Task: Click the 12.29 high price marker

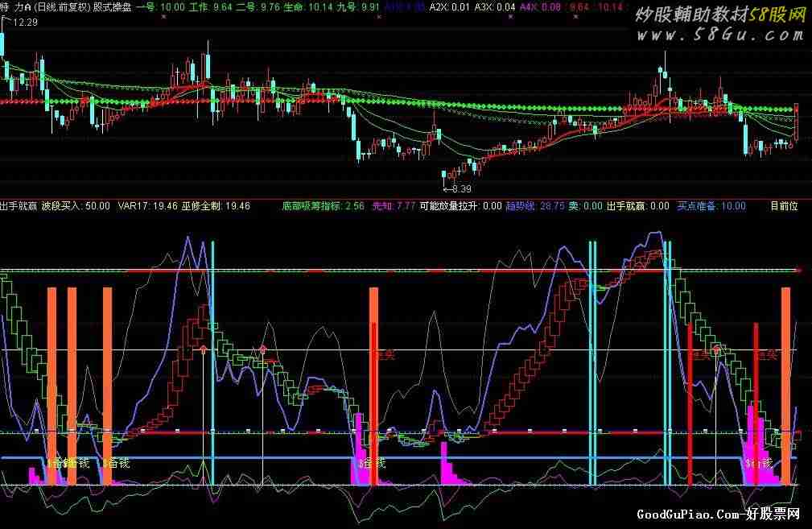Action: pyautogui.click(x=26, y=22)
